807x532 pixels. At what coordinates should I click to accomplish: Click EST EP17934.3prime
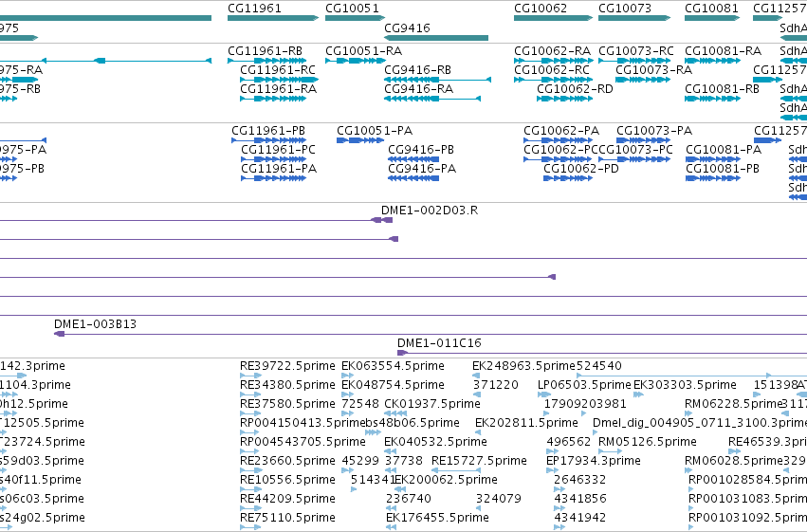[x=593, y=461]
